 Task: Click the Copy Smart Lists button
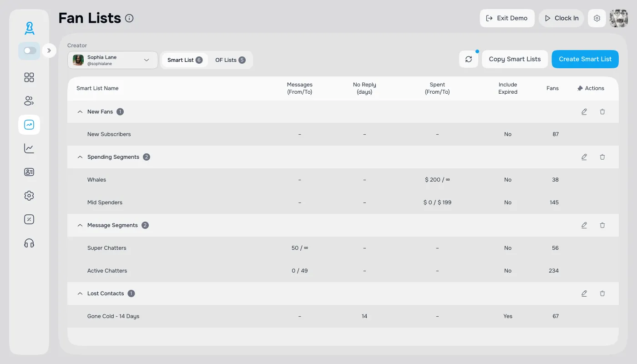pos(515,59)
